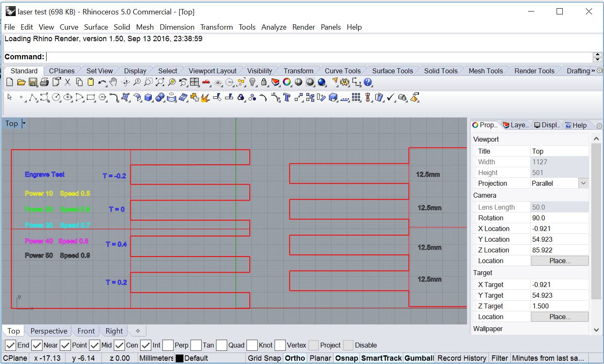The image size is (604, 364).
Task: Click the four-viewport layout icon
Action: (195, 82)
